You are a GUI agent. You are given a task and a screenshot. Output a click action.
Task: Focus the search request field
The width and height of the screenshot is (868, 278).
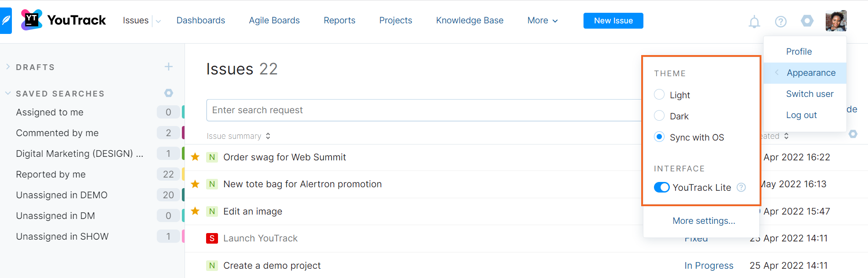tap(423, 110)
